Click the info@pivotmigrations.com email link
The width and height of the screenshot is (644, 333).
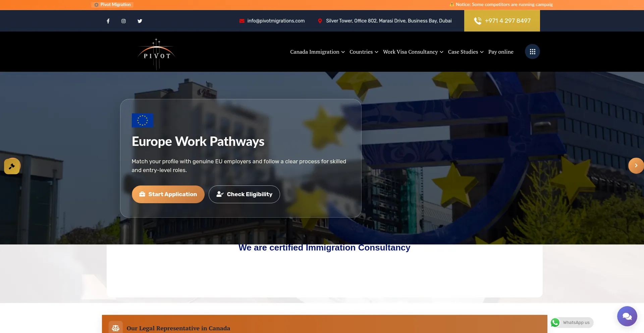(x=276, y=21)
